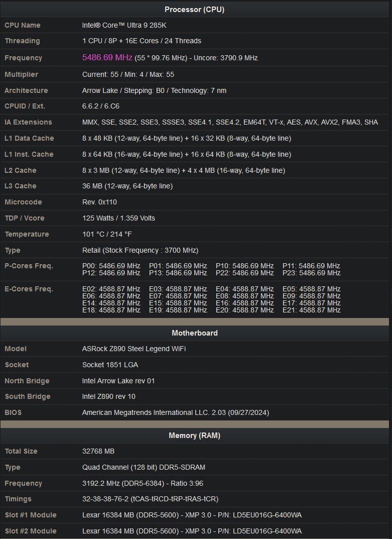Click the Uncore: 3790.9 MHz text

(x=226, y=58)
